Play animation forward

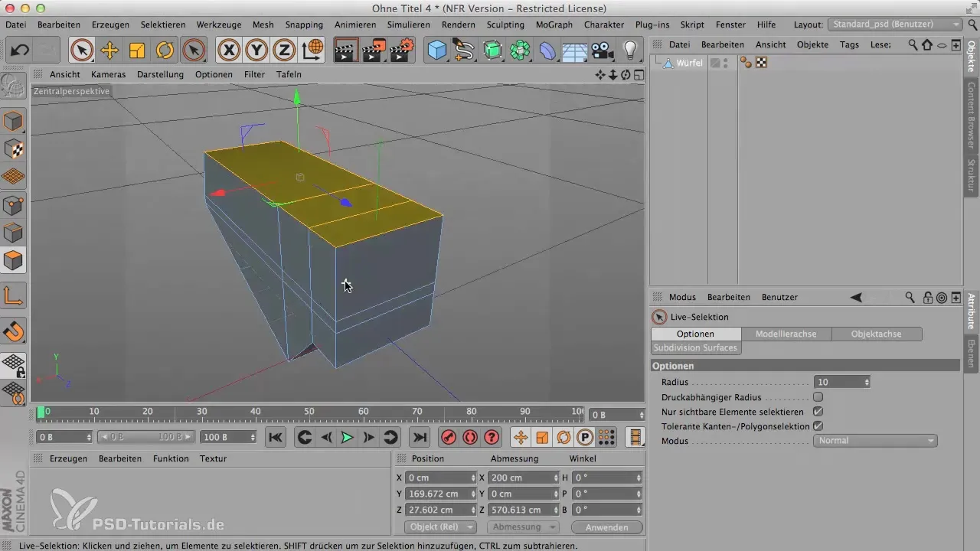coord(347,437)
